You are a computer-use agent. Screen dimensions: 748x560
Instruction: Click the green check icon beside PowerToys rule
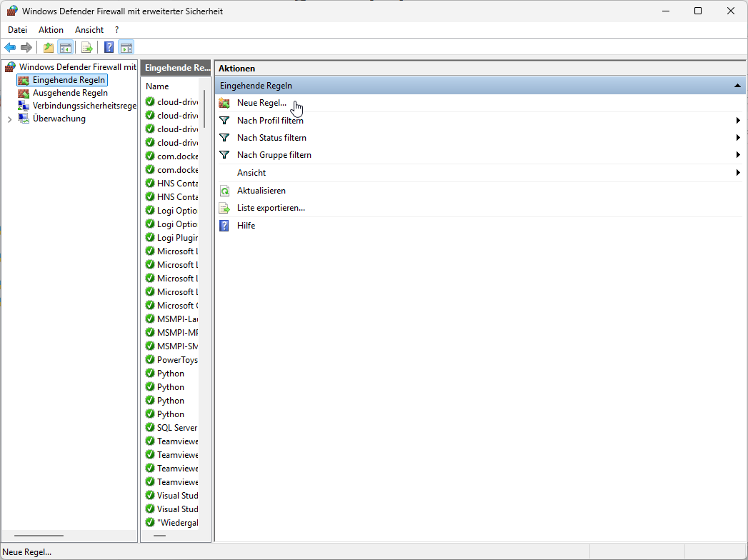pos(150,360)
